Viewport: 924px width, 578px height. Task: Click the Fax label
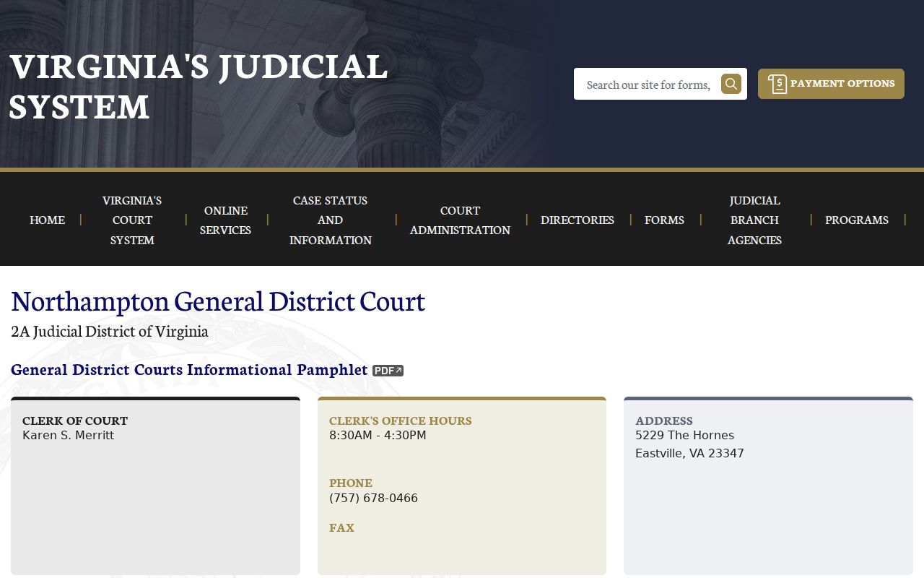coord(341,527)
